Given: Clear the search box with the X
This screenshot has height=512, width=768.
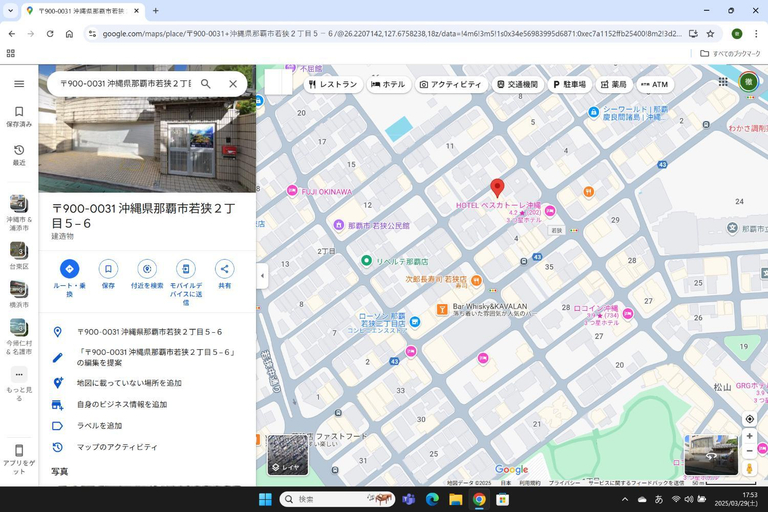Looking at the screenshot, I should click(x=233, y=84).
